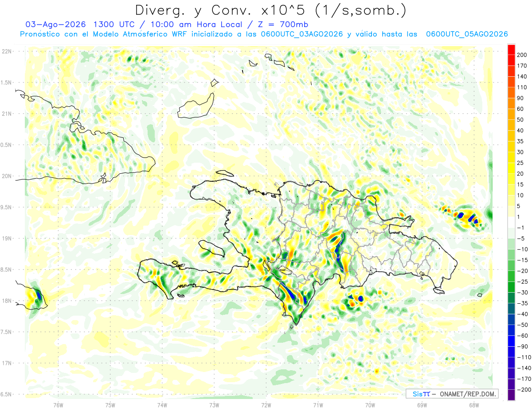Click the -40 color scale label
The image size is (532, 411).
[x=522, y=314]
